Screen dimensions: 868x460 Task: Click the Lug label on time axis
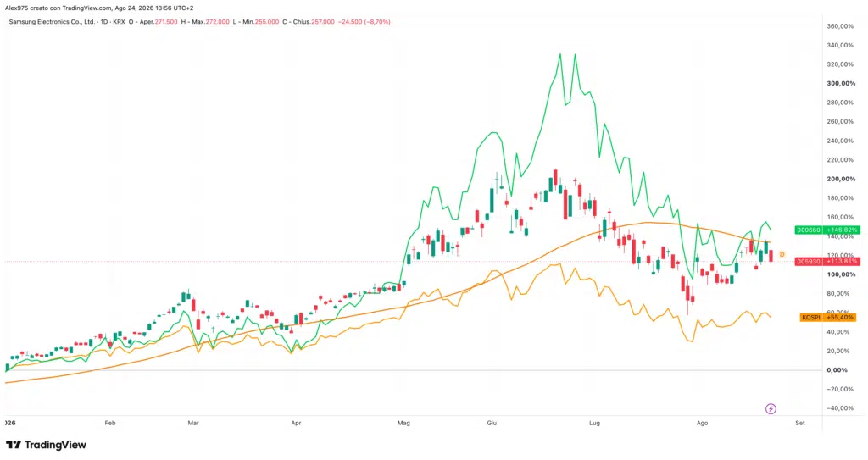tap(594, 423)
